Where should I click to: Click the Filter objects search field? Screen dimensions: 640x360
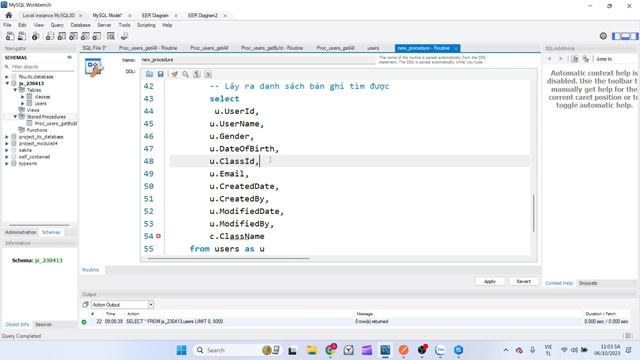pyautogui.click(x=42, y=67)
